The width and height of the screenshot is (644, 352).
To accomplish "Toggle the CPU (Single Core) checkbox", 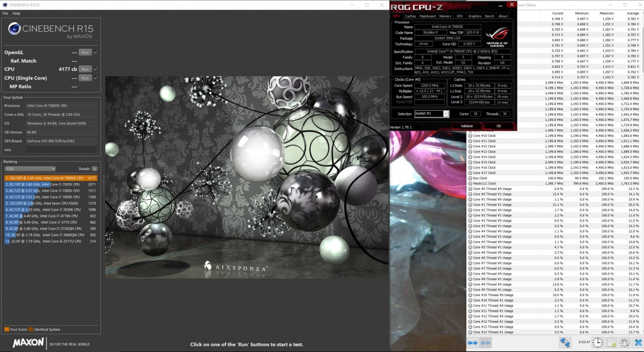I will (x=96, y=78).
